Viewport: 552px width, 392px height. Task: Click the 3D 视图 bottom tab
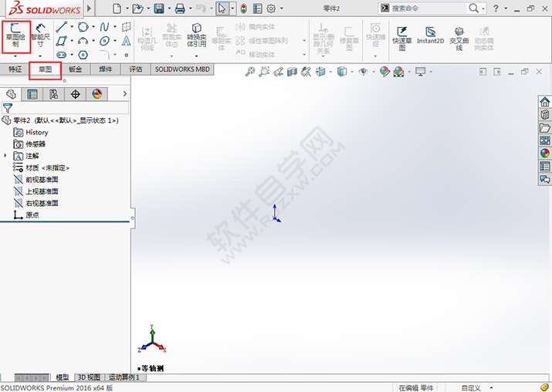coord(88,377)
